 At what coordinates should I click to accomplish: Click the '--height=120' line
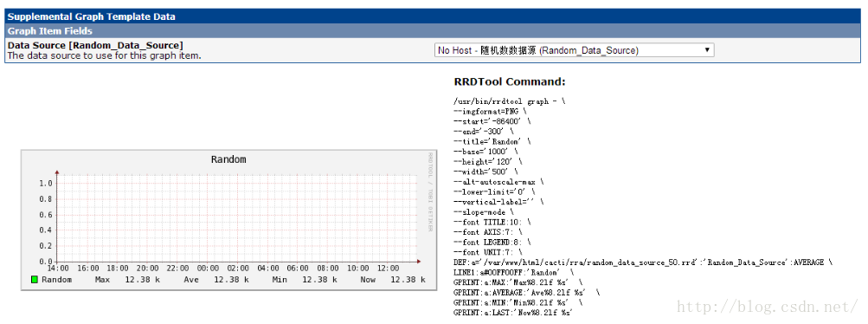(x=489, y=162)
